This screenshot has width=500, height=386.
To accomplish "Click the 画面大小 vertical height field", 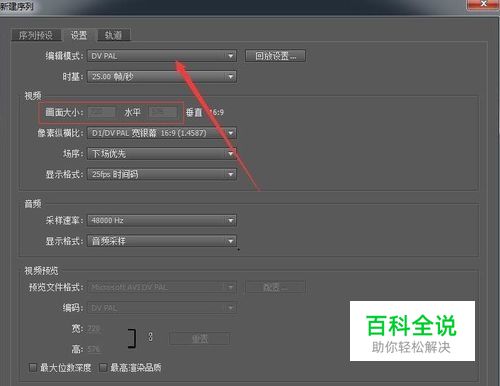I will [163, 112].
